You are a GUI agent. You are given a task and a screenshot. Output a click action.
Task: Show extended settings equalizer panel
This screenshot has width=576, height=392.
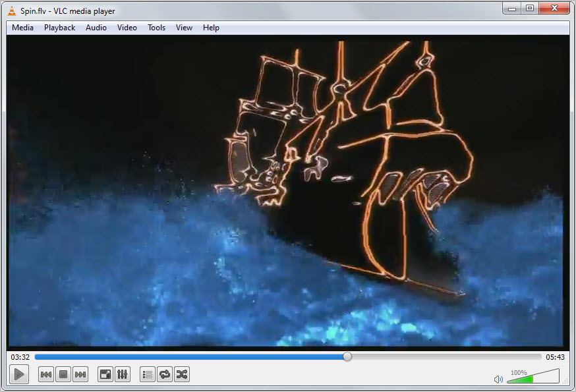123,374
